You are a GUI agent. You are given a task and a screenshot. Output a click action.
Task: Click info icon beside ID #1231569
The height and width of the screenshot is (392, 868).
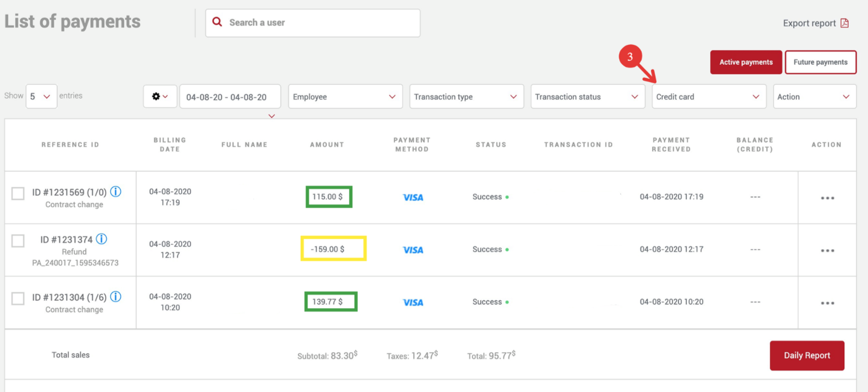point(116,192)
